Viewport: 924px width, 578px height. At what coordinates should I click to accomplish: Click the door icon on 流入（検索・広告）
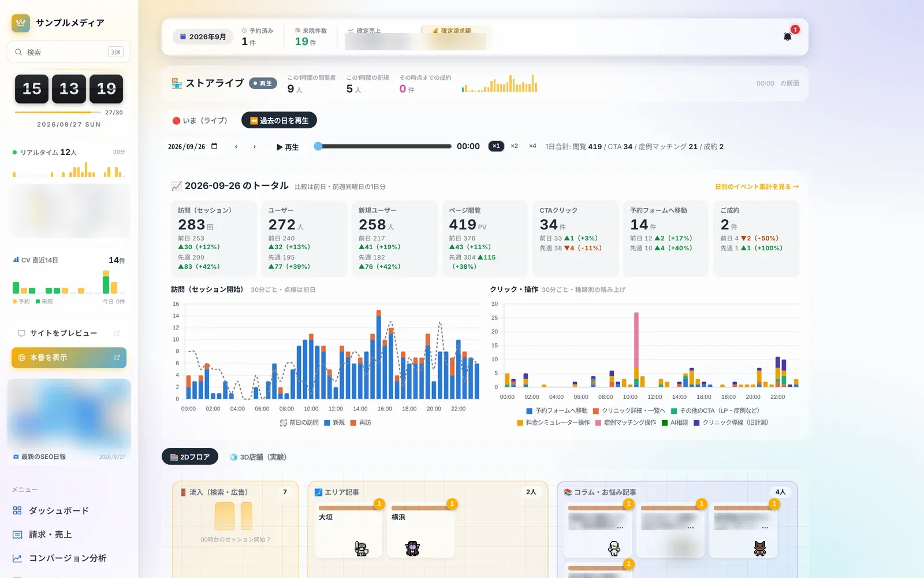(184, 492)
